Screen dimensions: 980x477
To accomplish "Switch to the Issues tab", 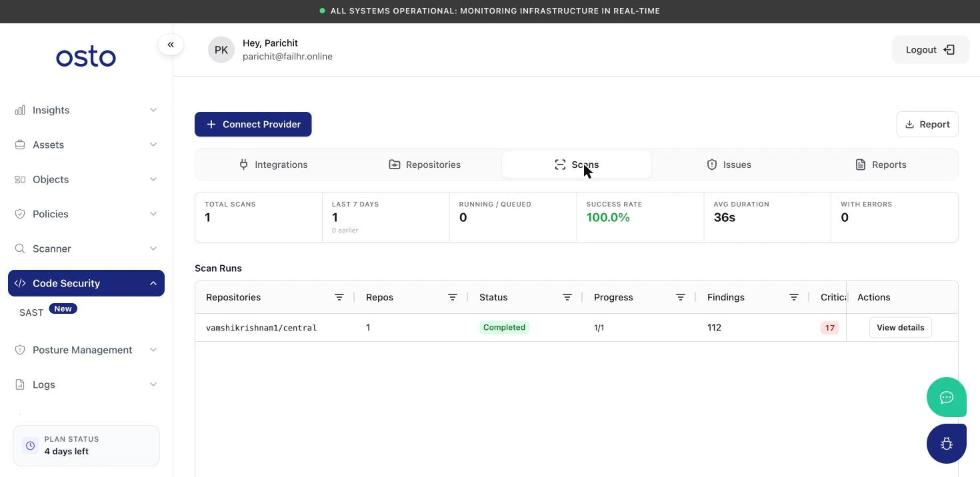I will [x=729, y=165].
